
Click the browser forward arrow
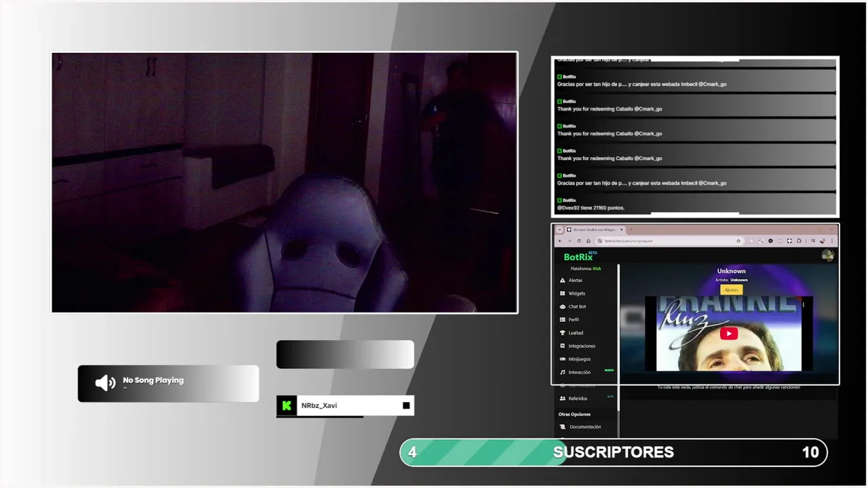(570, 241)
